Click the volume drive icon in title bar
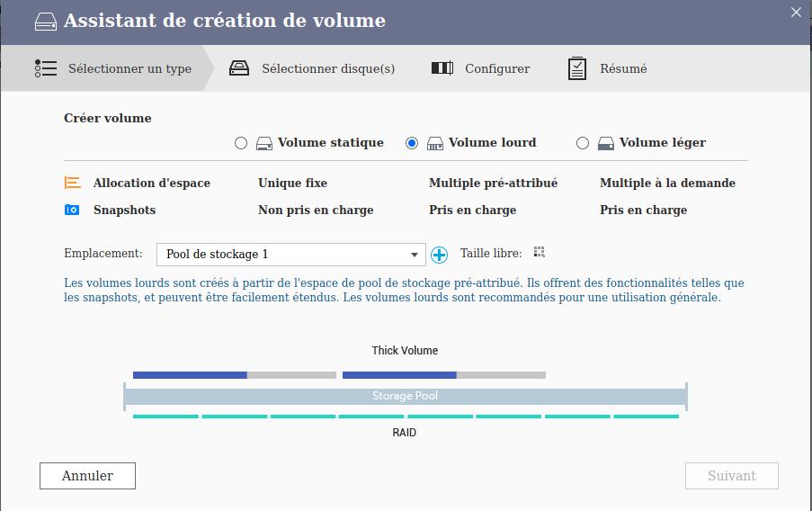 click(x=46, y=22)
